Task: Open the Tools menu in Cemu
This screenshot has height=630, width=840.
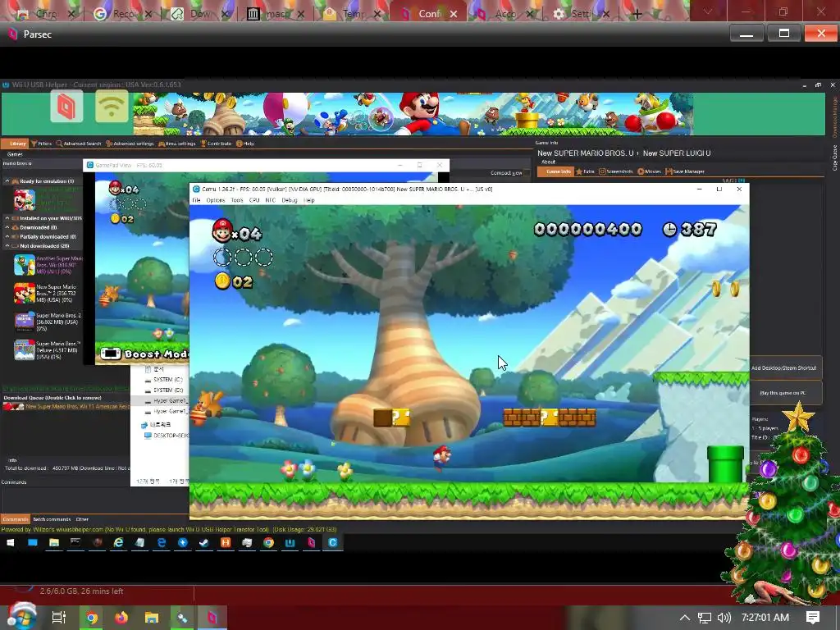Action: pos(237,200)
